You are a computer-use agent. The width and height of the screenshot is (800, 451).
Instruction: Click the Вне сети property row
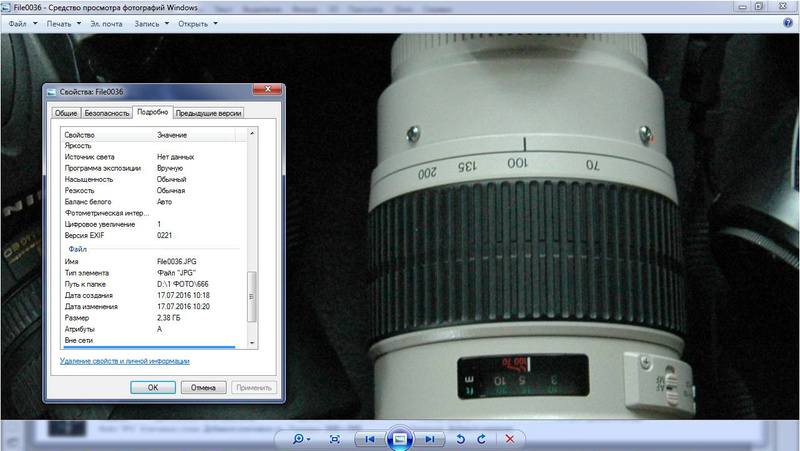(x=154, y=340)
